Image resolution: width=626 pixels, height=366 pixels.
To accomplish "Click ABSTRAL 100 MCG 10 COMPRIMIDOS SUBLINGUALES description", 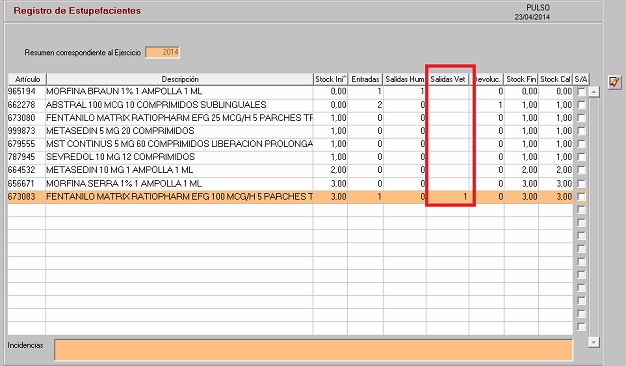I will point(156,105).
